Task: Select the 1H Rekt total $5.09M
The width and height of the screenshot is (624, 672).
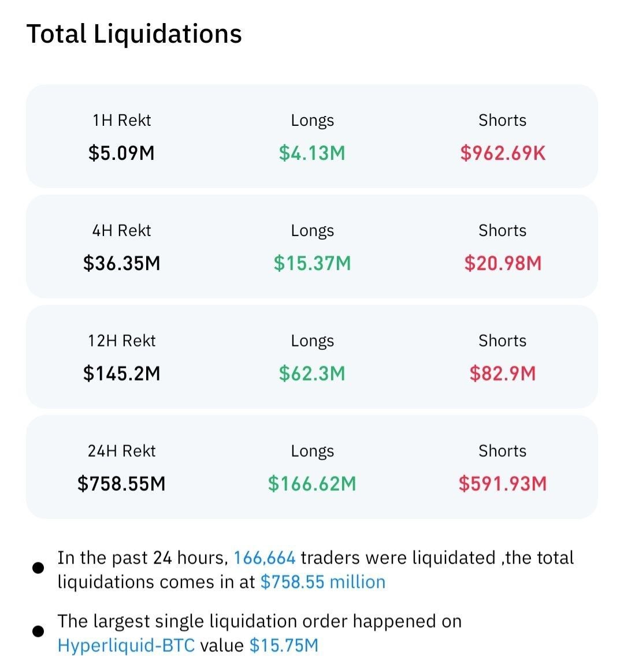Action: pyautogui.click(x=121, y=153)
